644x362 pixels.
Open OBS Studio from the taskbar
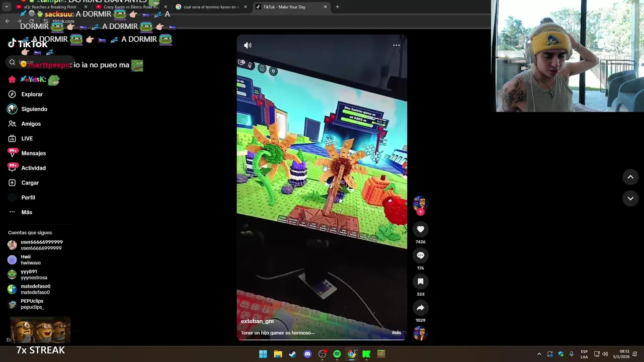[323, 354]
